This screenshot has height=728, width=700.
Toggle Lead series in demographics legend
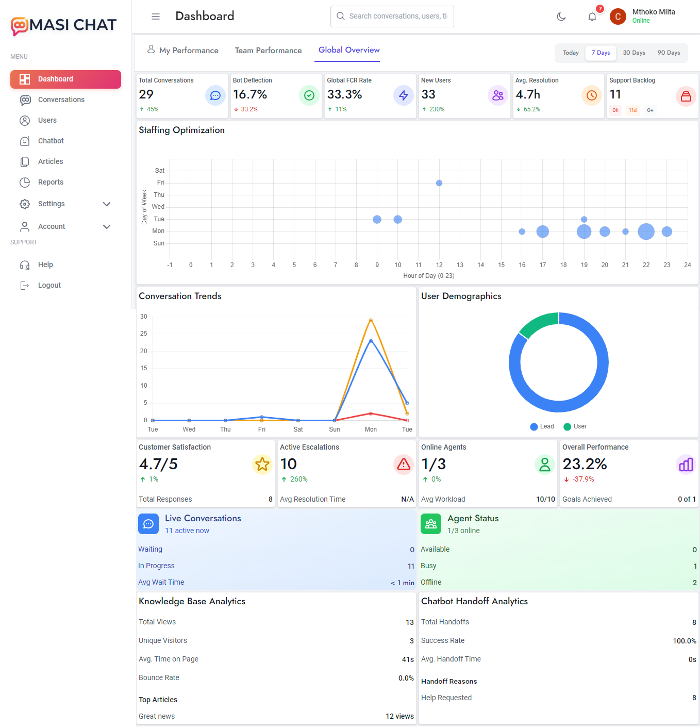click(x=542, y=426)
